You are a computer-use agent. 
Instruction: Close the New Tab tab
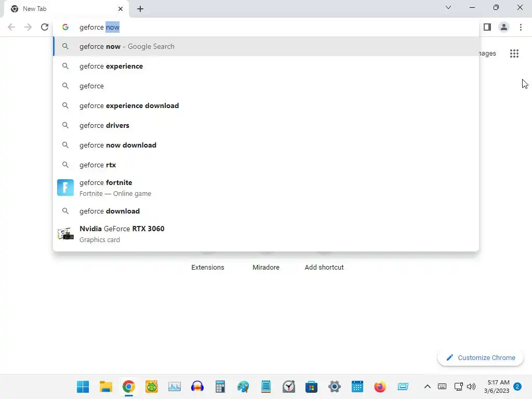(x=121, y=9)
